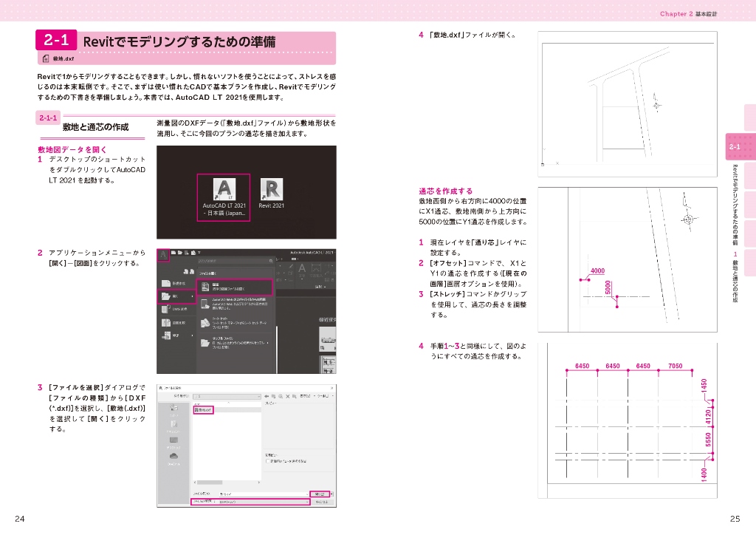The width and height of the screenshot is (756, 535).
Task: Click the Documents icon in dialog sidebar
Action: point(173,423)
